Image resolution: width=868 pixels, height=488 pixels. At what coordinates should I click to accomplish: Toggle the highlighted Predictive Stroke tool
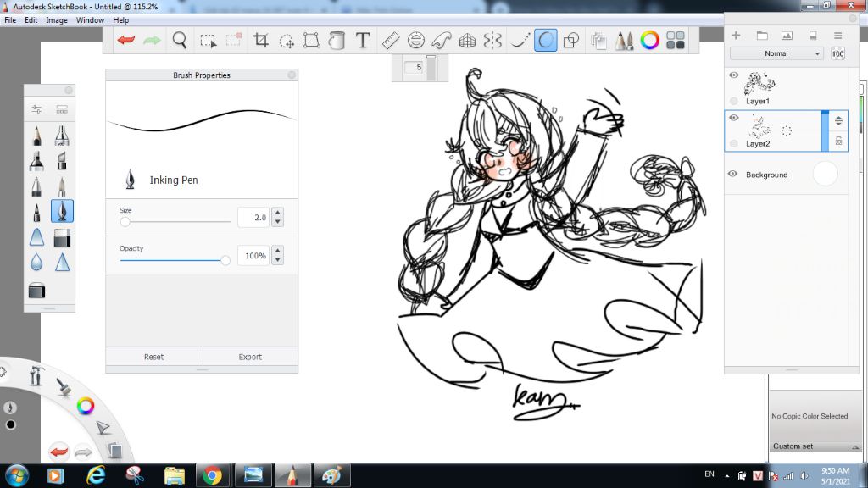[x=545, y=41]
